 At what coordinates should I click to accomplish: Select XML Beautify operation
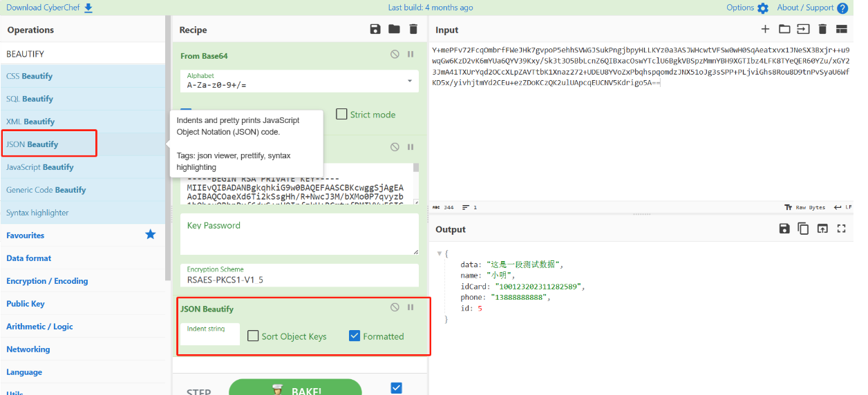pos(83,122)
